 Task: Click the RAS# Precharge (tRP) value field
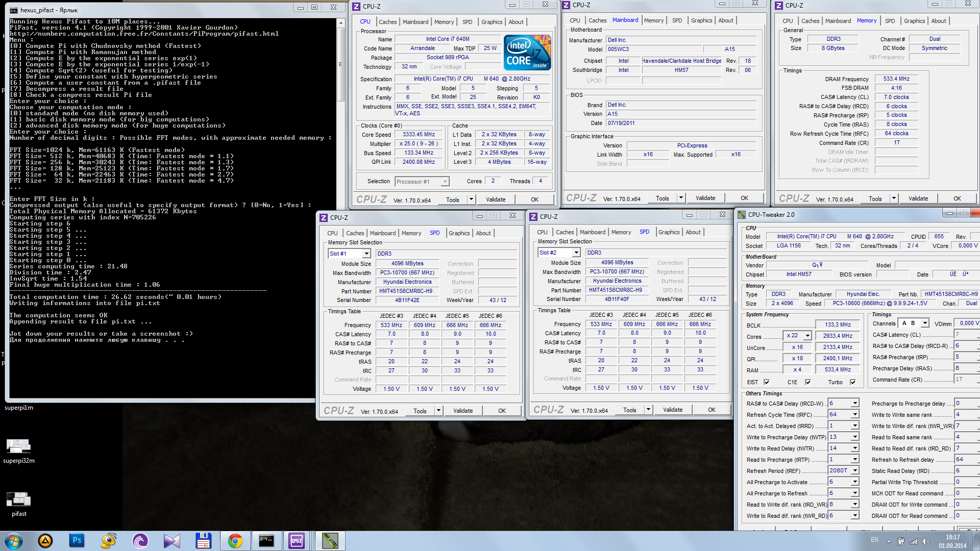(x=966, y=357)
